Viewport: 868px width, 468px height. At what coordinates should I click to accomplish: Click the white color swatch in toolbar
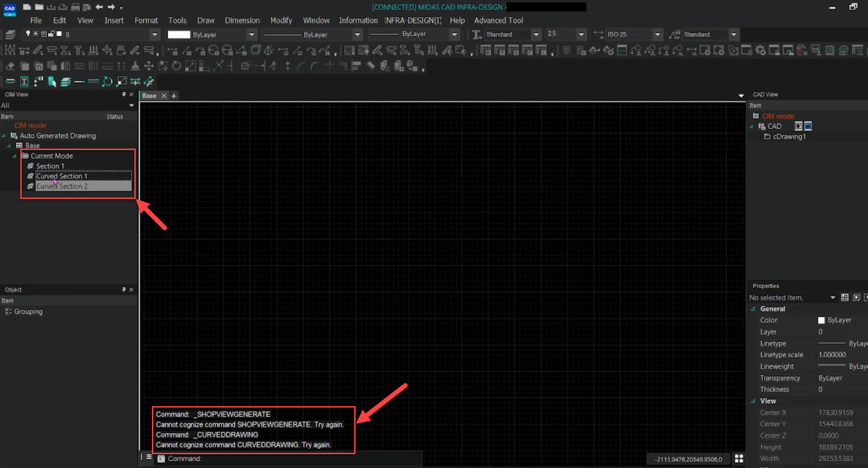click(x=179, y=35)
